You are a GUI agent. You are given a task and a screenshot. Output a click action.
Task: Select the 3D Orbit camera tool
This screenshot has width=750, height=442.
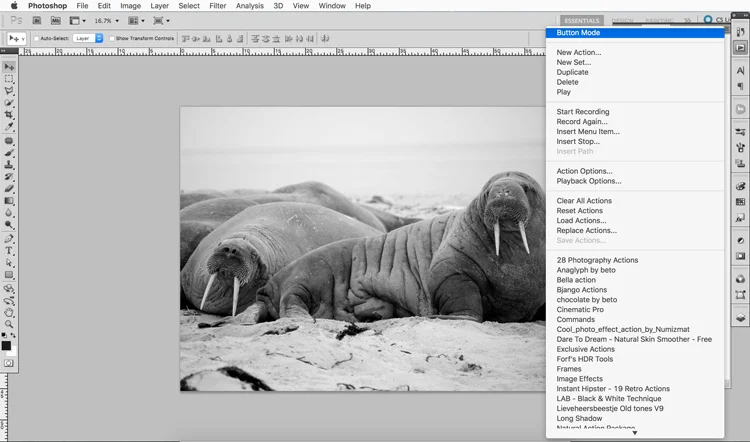9,301
